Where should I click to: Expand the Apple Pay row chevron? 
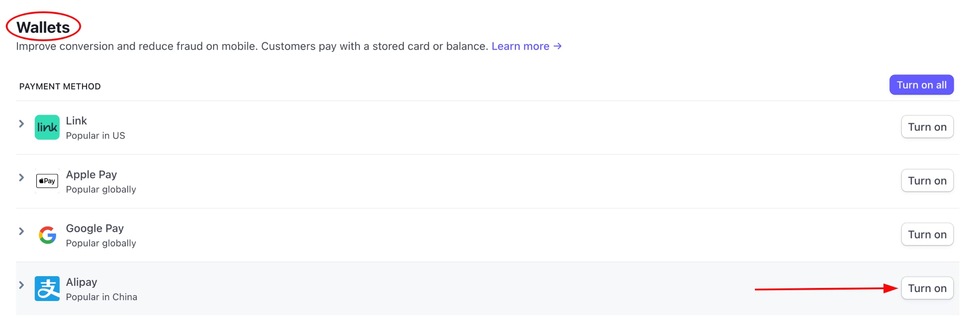pos(21,177)
